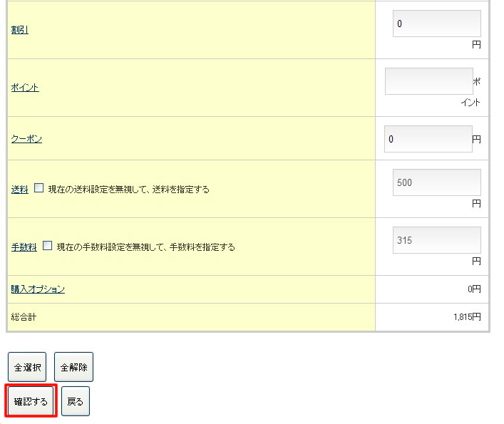The width and height of the screenshot is (504, 424).
Task: Open the 送料 link
Action: (19, 190)
